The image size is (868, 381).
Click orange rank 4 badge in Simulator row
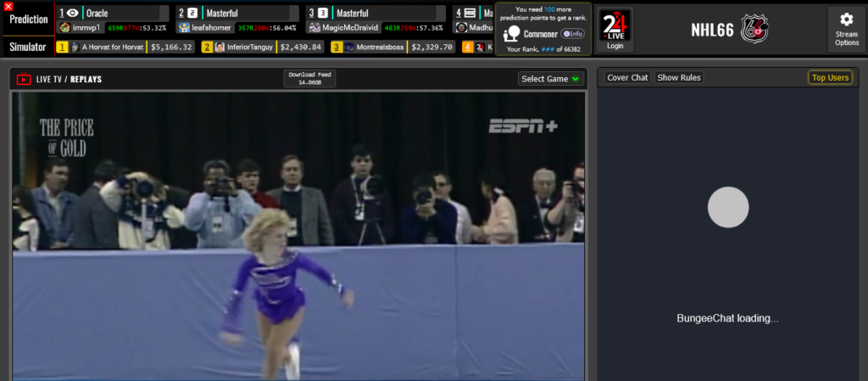point(468,47)
